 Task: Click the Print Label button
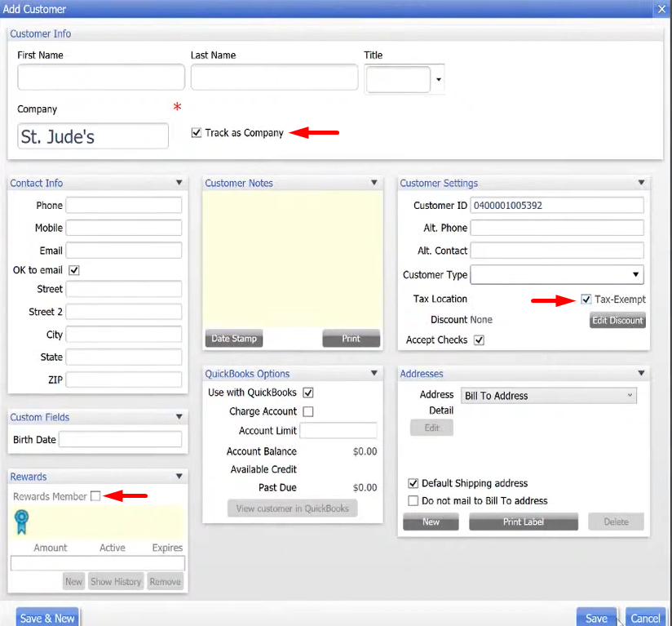coord(523,521)
